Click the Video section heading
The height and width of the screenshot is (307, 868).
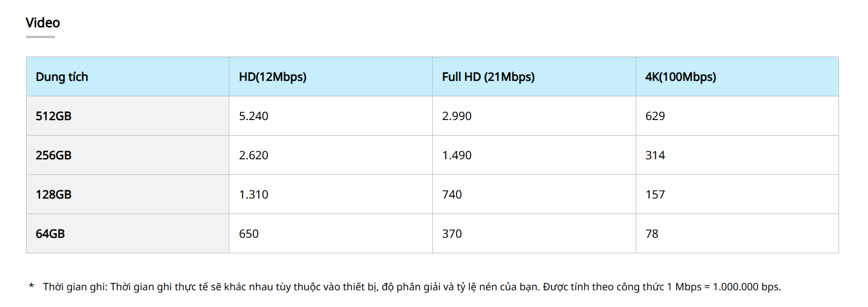pyautogui.click(x=43, y=23)
